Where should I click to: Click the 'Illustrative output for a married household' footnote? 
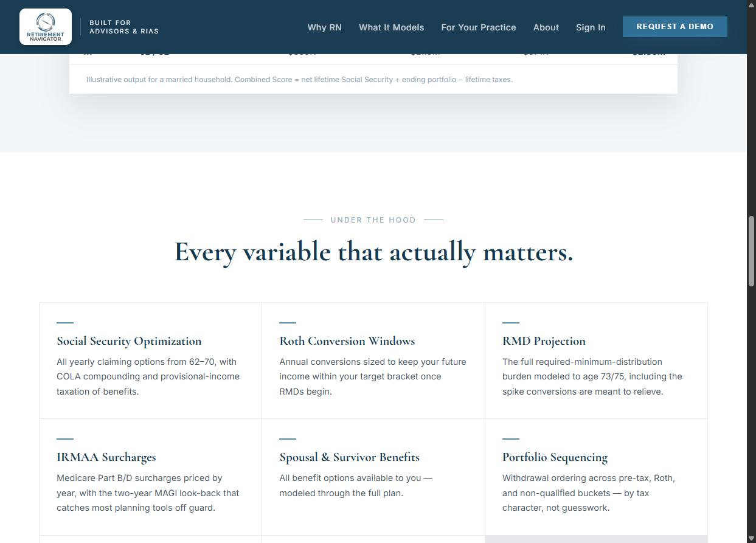click(x=299, y=80)
